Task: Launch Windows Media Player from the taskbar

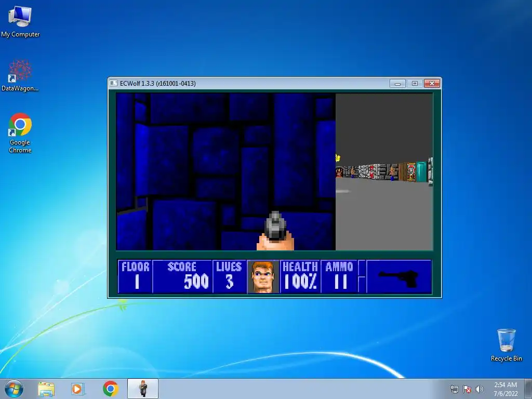Action: (78, 389)
